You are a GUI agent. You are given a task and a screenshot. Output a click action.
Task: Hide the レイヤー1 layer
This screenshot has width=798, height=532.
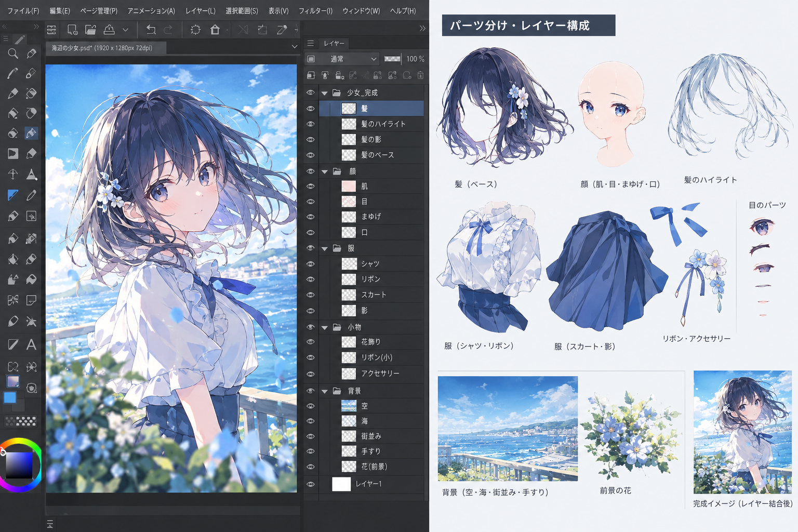310,484
